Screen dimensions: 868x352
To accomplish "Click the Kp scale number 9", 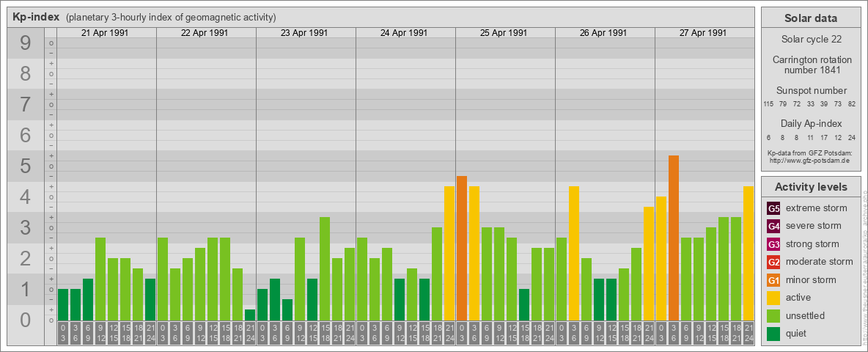I will [x=26, y=43].
